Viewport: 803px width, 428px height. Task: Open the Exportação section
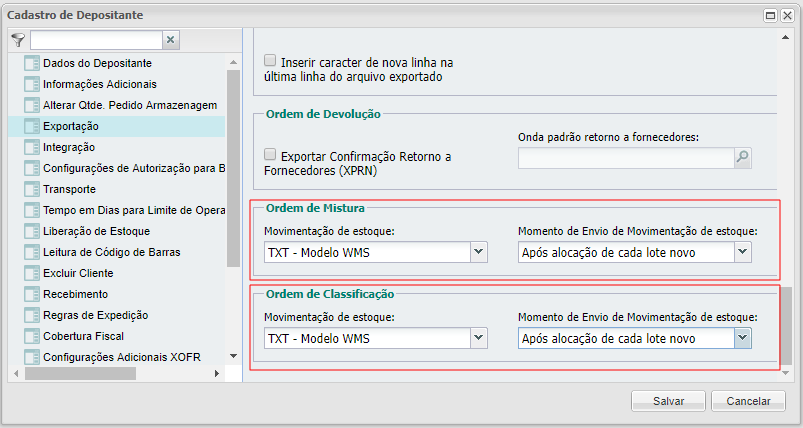[x=71, y=126]
